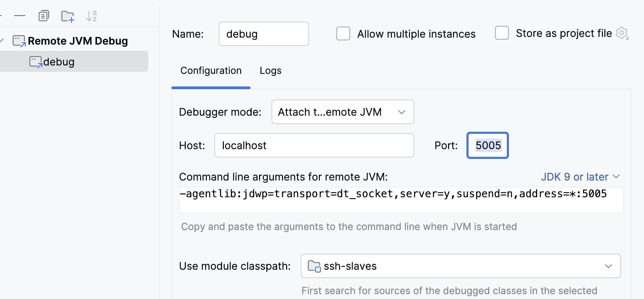Screen dimensions: 644x299
Task: Click the remove configuration minus icon
Action: coord(20,16)
